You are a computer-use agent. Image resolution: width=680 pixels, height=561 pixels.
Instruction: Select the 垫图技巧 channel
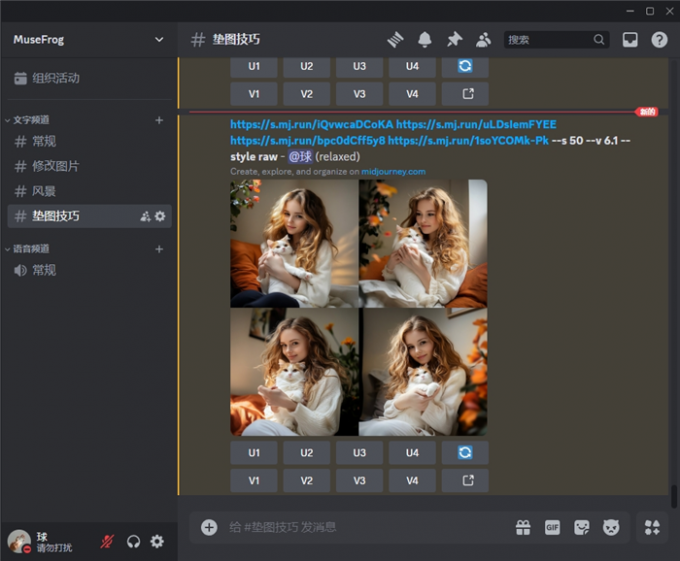[x=89, y=216]
